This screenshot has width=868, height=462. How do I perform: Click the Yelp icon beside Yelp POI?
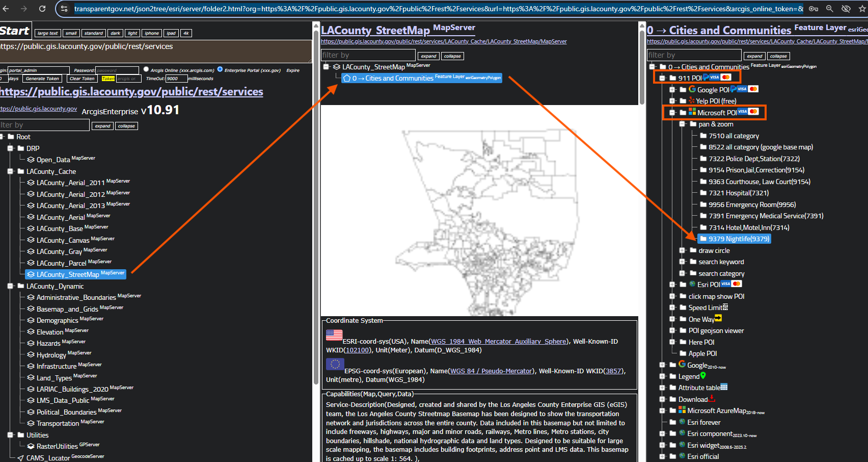(692, 100)
